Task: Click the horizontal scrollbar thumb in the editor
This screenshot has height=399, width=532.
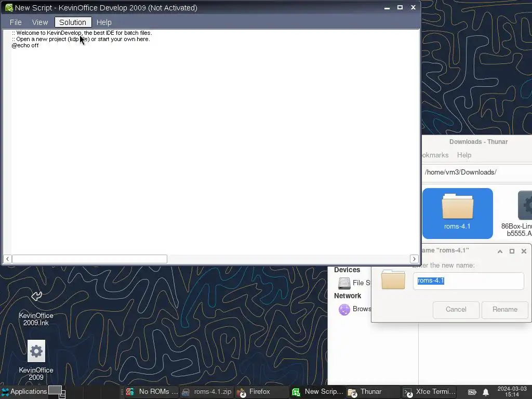Action: pos(89,259)
